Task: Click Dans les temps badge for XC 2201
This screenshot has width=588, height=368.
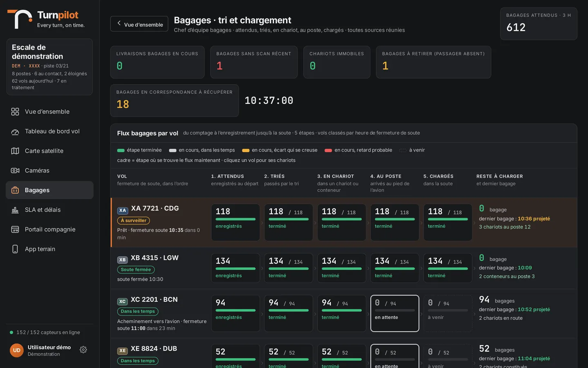Action: pos(138,311)
